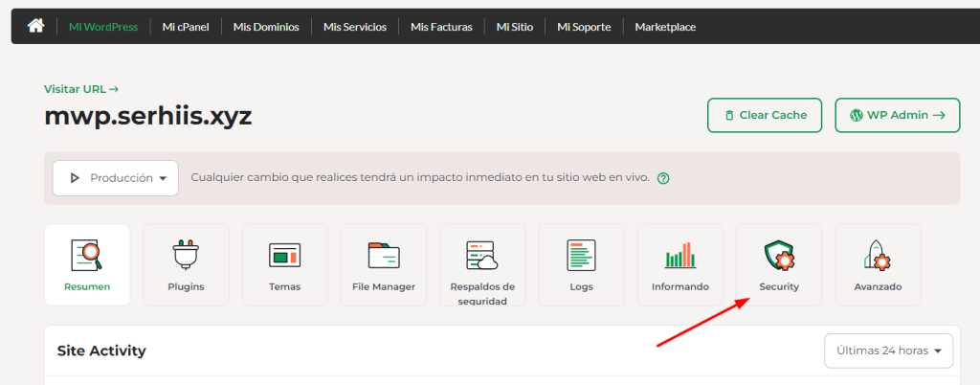
Task: Open the Resumen card with the magnifier icon
Action: (x=87, y=265)
